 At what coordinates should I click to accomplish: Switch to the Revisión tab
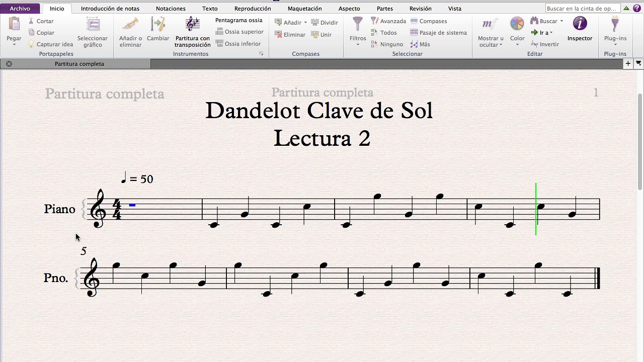point(421,9)
